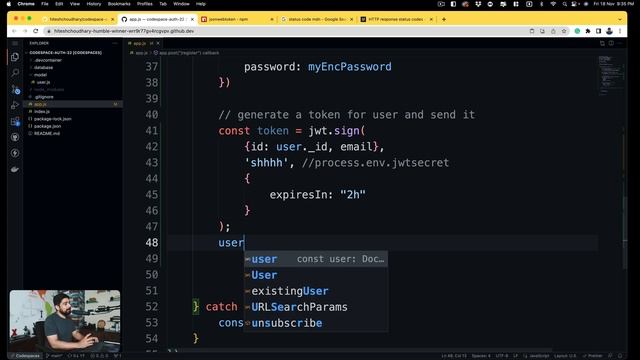This screenshot has height=360, width=640.
Task: Close the app.js editor tab
Action: pos(158,43)
